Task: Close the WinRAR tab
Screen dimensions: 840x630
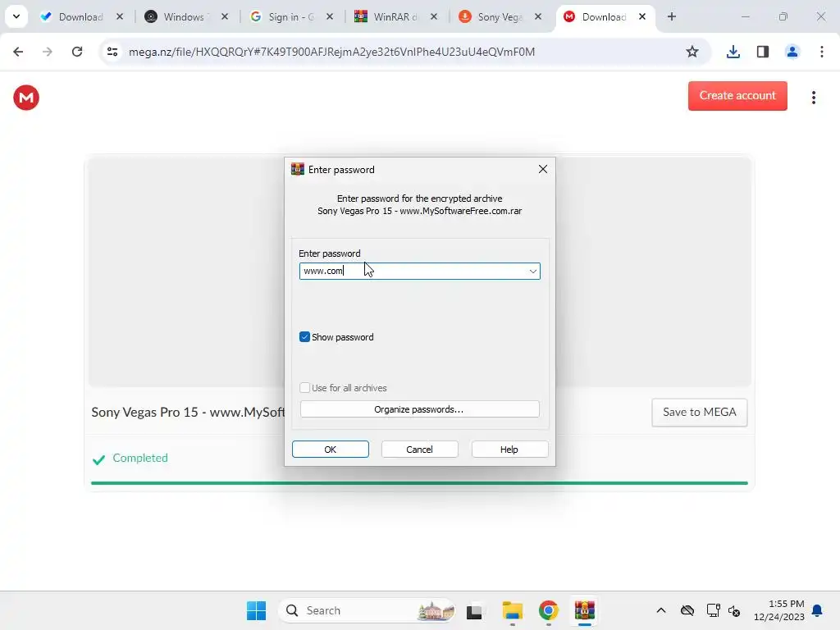Action: 434,16
